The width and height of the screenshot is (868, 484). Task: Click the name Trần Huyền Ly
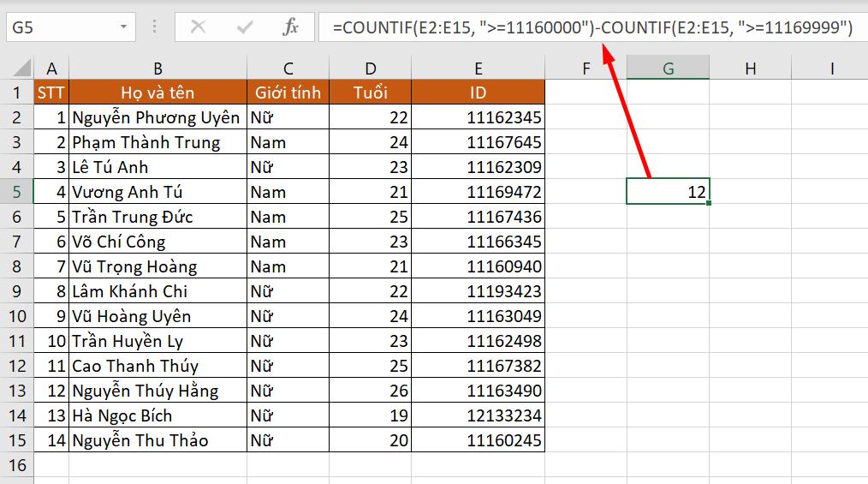(x=128, y=341)
